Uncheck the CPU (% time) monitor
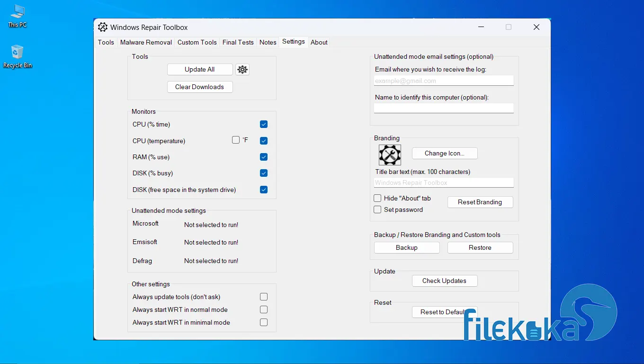Screen dimensions: 644x364 coord(264,124)
